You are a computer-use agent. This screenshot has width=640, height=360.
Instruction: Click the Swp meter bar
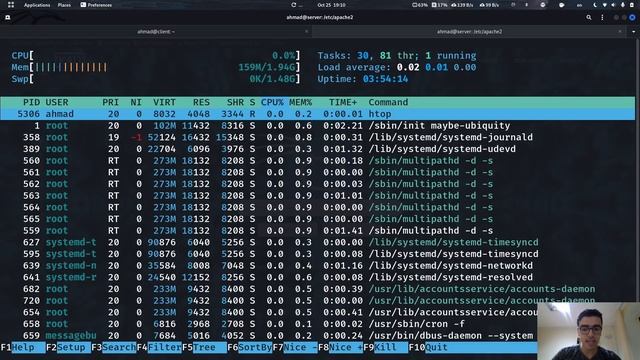pos(156,79)
